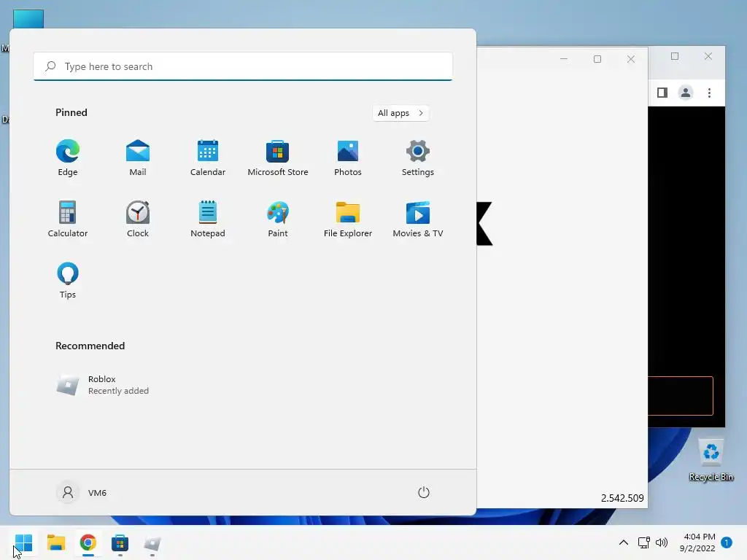
Task: Click the Recommended section heading
Action: click(90, 346)
